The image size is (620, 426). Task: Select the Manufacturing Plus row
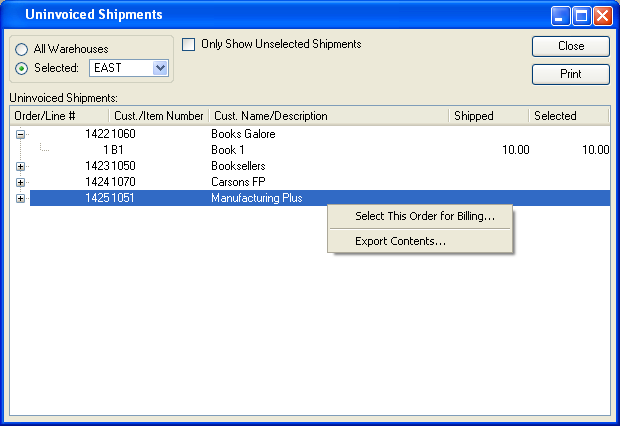click(x=320, y=198)
